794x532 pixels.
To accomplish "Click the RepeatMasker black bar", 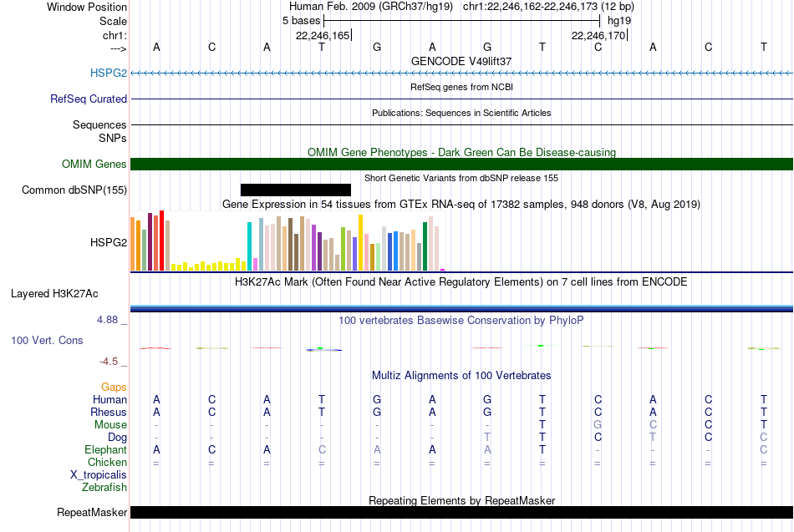I will (461, 512).
